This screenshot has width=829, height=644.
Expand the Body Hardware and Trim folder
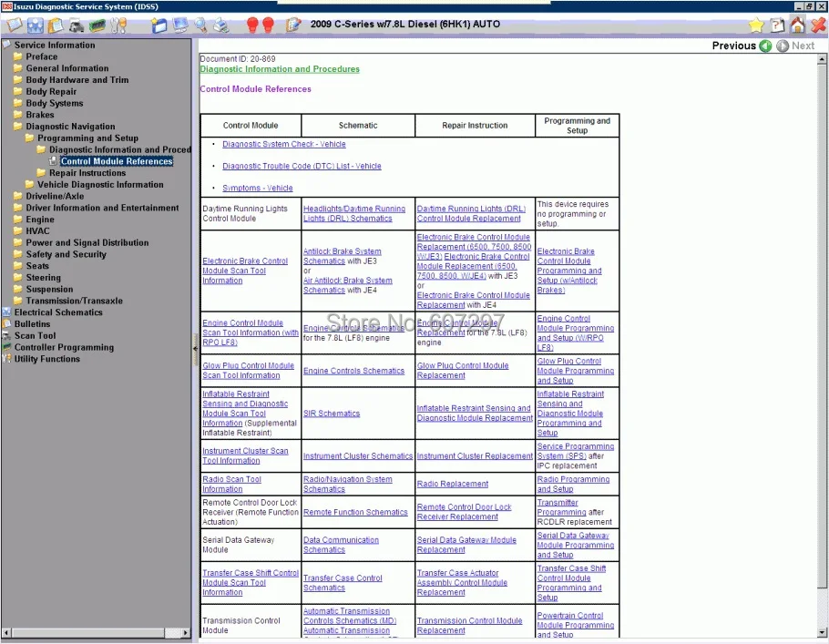pyautogui.click(x=18, y=80)
